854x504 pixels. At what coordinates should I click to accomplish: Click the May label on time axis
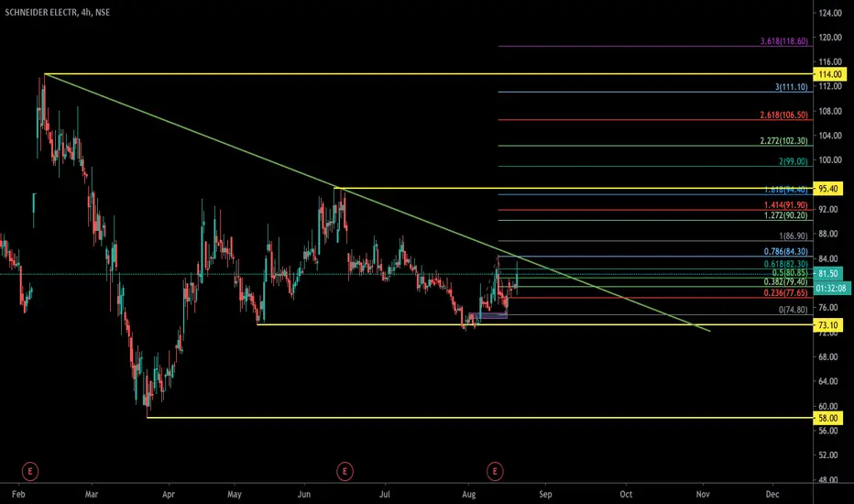pos(235,494)
